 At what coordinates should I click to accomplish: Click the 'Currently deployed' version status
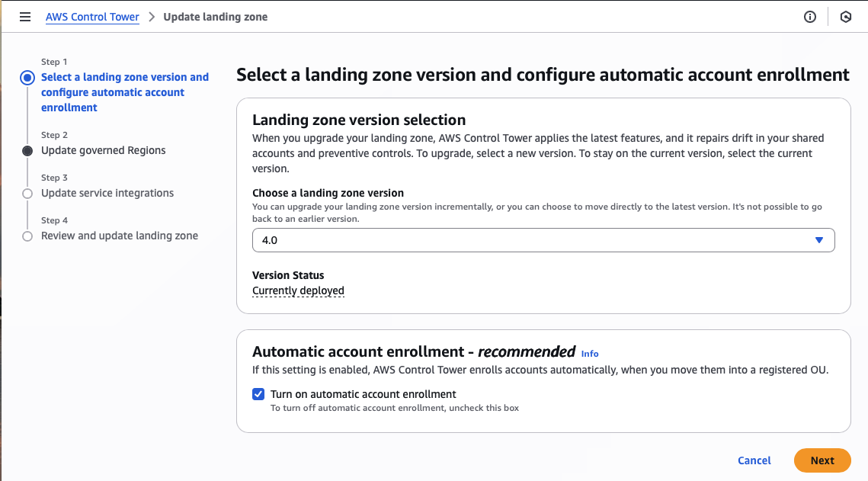tap(298, 290)
